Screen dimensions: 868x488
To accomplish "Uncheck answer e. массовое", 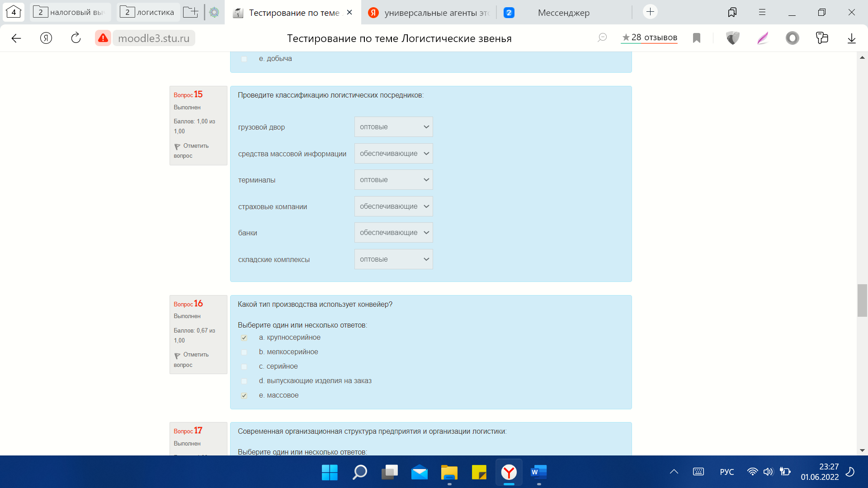I will point(244,395).
